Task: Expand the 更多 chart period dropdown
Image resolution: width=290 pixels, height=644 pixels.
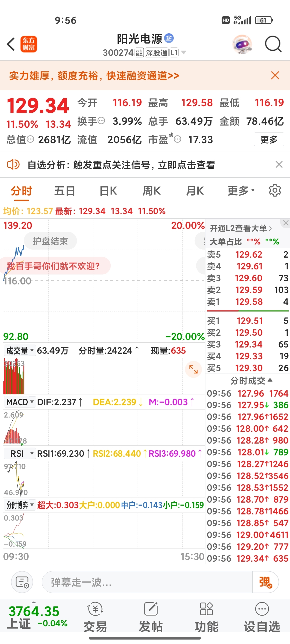Action: click(241, 191)
